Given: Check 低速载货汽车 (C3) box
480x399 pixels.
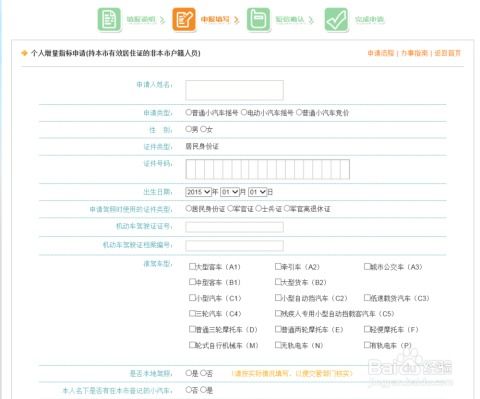Looking at the screenshot, I should point(367,298).
